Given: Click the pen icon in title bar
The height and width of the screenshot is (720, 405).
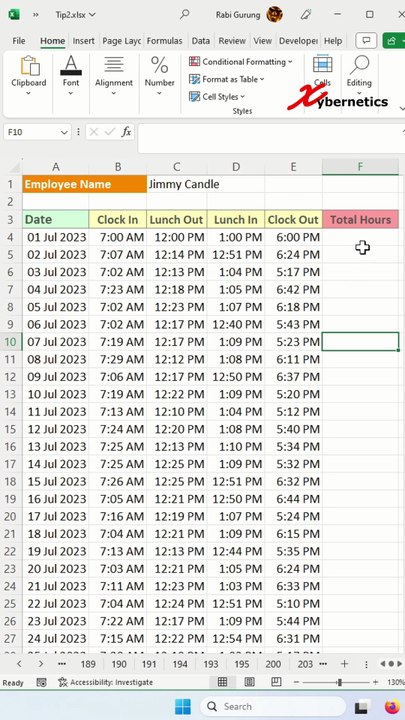Looking at the screenshot, I should tap(306, 14).
